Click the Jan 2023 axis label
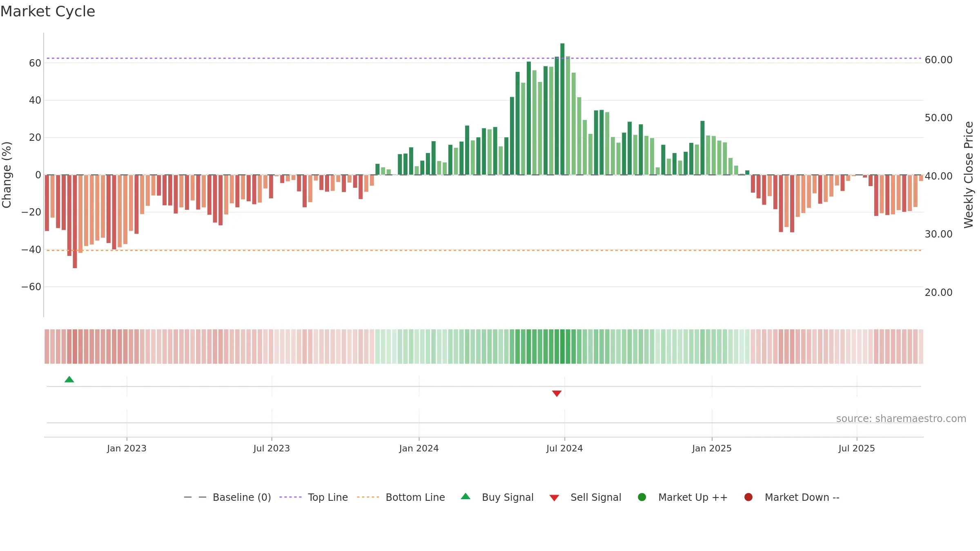This screenshot has height=551, width=980. pos(127,448)
